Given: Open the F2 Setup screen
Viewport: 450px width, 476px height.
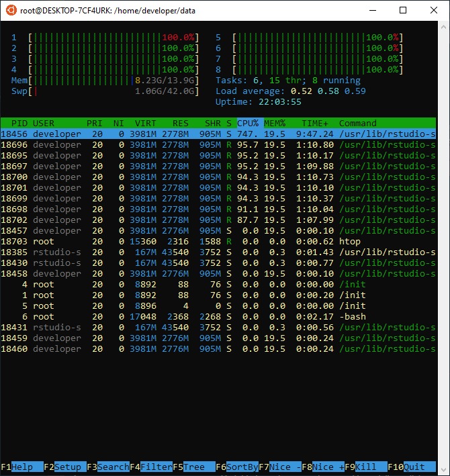Looking at the screenshot, I should click(x=65, y=467).
